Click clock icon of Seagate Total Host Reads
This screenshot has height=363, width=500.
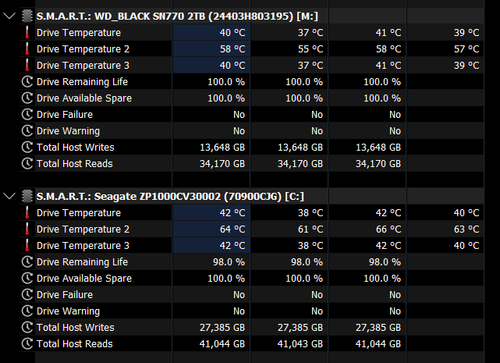[x=27, y=344]
